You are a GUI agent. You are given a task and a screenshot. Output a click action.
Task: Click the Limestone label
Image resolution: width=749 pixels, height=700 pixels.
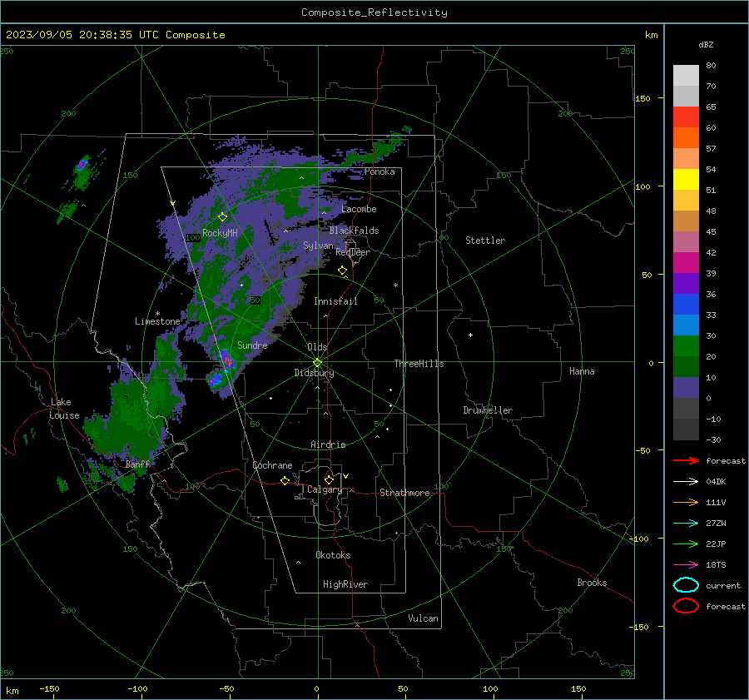157,321
